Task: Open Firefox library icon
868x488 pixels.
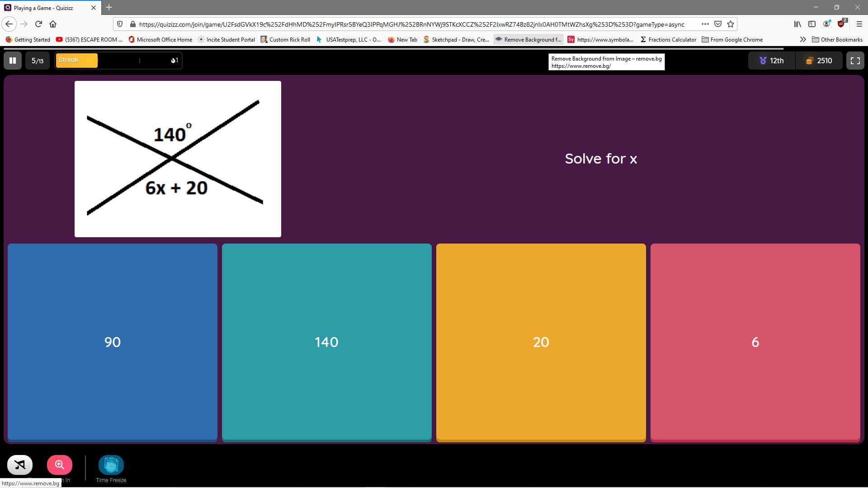Action: coord(797,24)
